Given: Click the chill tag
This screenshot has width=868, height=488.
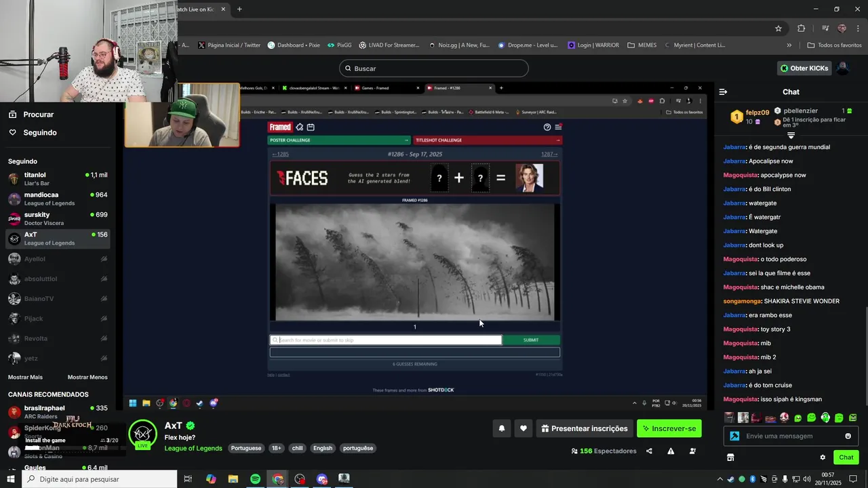Looking at the screenshot, I should [x=297, y=448].
